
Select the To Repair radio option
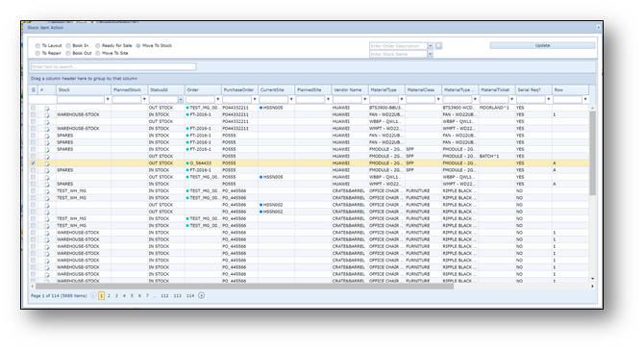[37, 54]
